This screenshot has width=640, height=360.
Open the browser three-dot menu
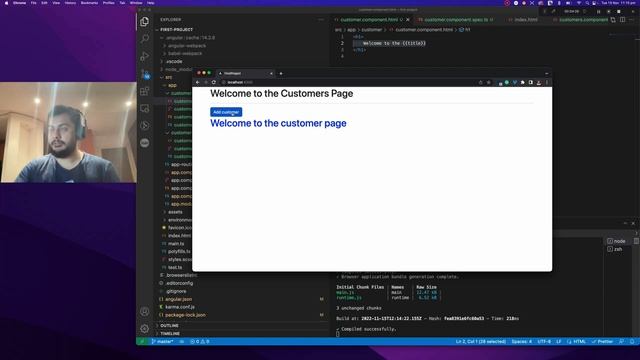click(547, 82)
